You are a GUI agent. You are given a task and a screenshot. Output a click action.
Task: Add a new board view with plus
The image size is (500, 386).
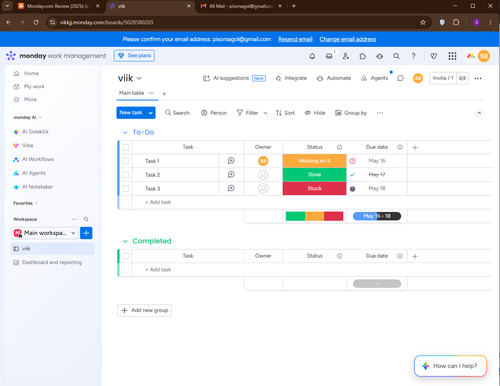(x=164, y=94)
